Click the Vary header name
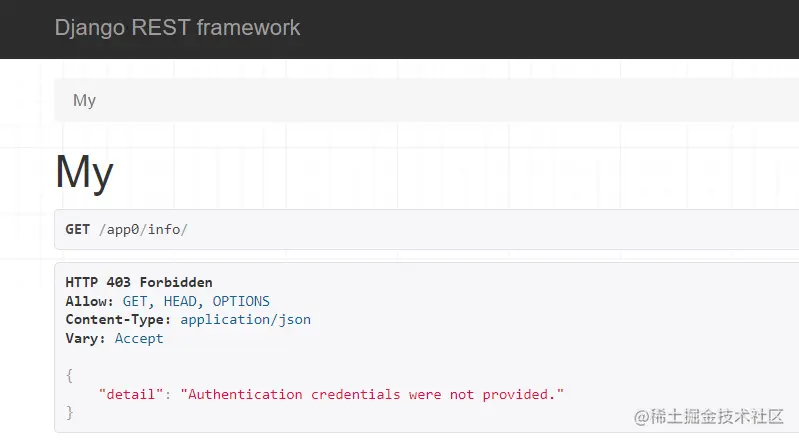This screenshot has height=441, width=799. (85, 339)
